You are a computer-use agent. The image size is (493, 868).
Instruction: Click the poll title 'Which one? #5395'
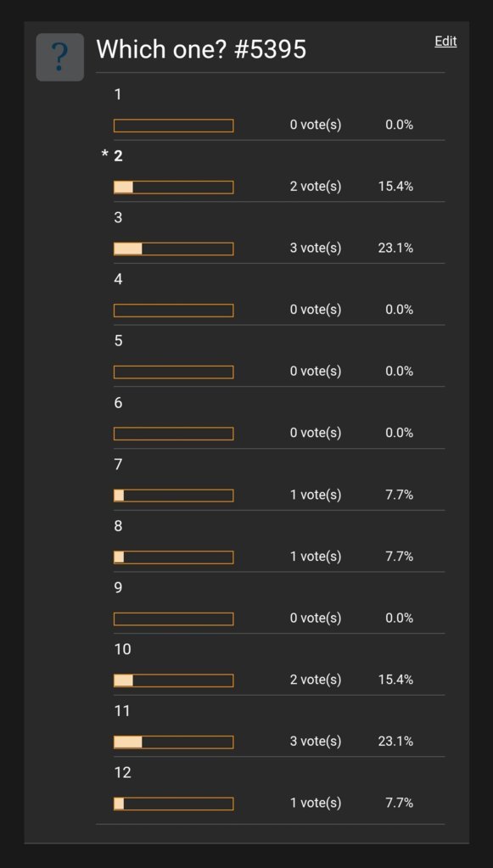[201, 50]
